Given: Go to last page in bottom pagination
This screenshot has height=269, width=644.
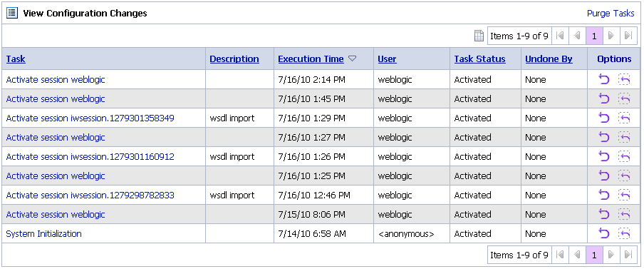Looking at the screenshot, I should pos(628,255).
